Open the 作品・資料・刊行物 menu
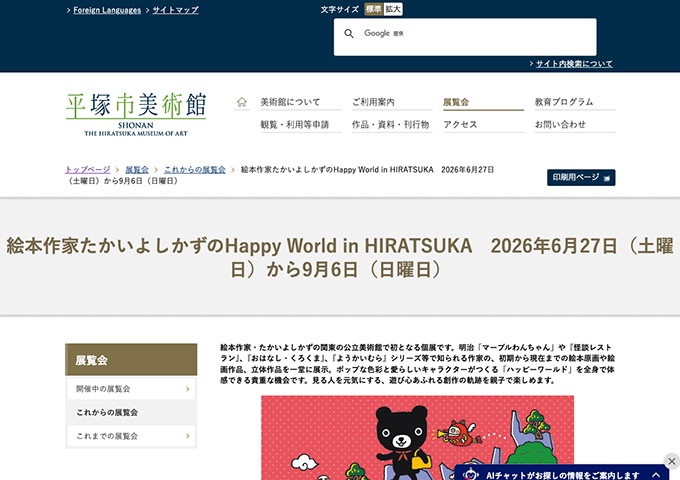 392,125
